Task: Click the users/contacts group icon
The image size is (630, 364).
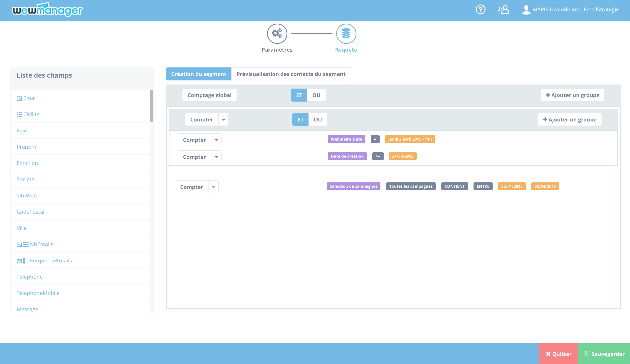Action: [x=502, y=10]
